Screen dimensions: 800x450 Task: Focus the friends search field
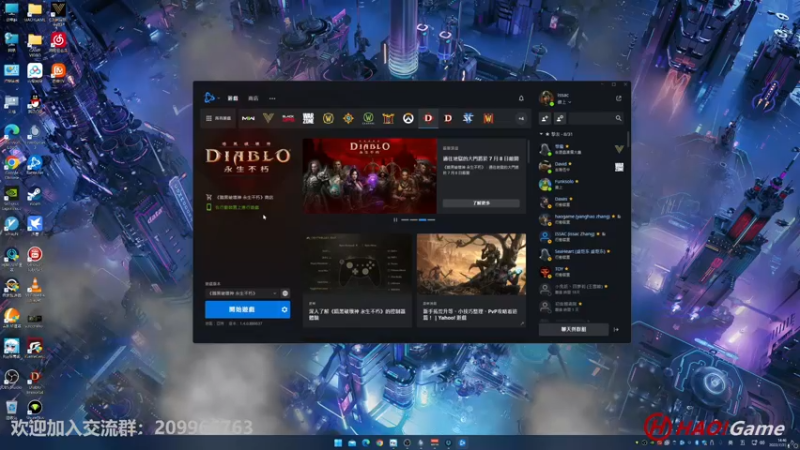pyautogui.click(x=595, y=118)
